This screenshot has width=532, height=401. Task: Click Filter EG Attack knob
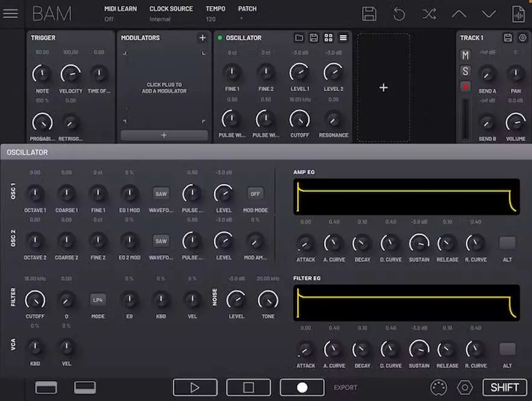(305, 349)
